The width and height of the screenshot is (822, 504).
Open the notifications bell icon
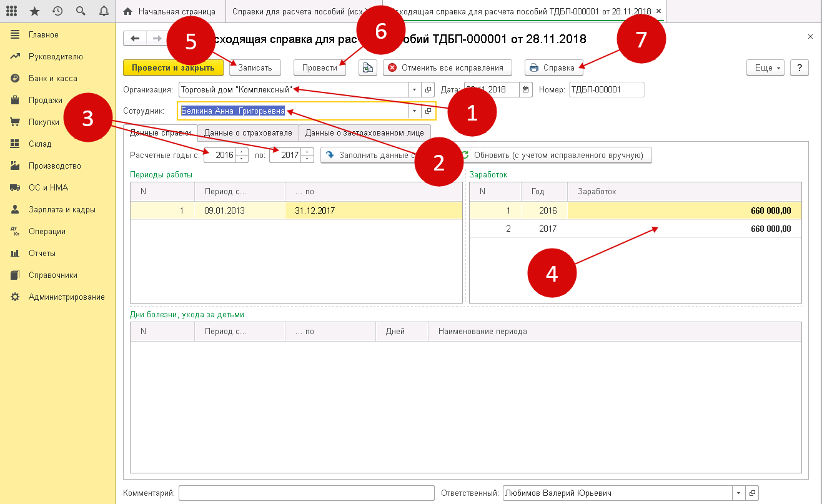(104, 11)
